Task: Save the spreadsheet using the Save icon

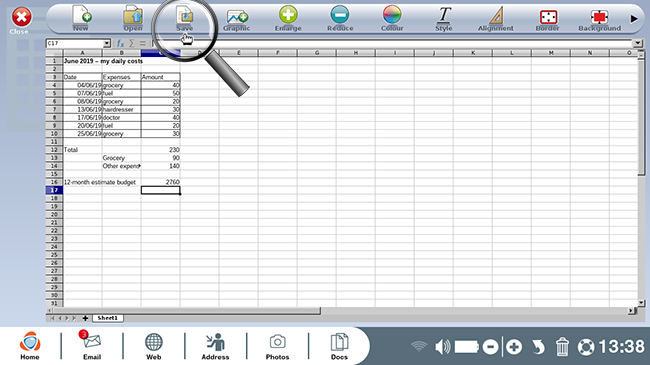Action: point(185,16)
